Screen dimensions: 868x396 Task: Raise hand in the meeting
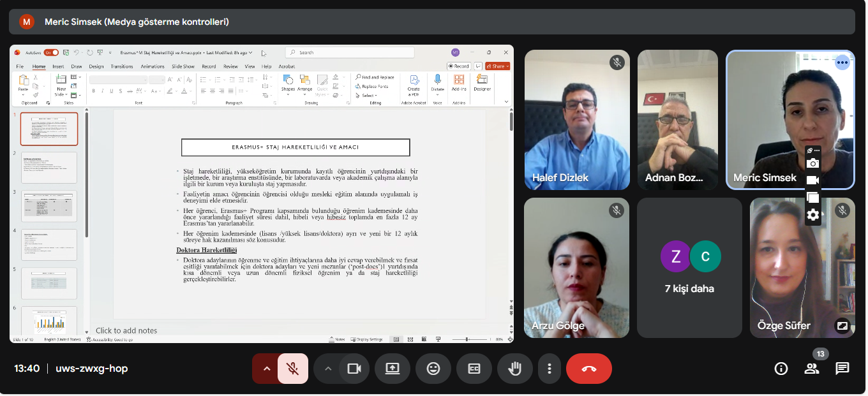pos(514,369)
